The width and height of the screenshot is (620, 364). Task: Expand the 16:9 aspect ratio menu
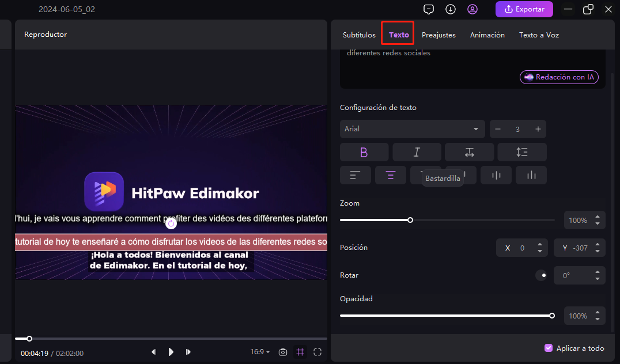[260, 352]
